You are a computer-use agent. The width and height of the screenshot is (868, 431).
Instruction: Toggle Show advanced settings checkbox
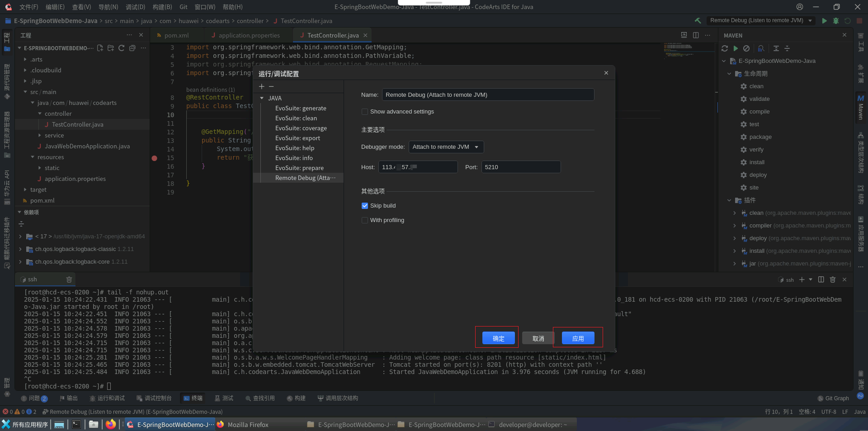pos(365,112)
